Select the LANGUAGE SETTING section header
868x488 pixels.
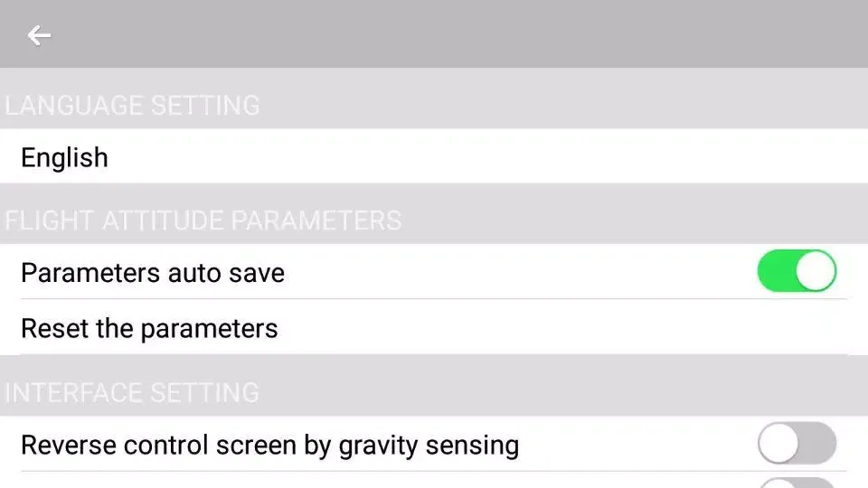(x=132, y=106)
